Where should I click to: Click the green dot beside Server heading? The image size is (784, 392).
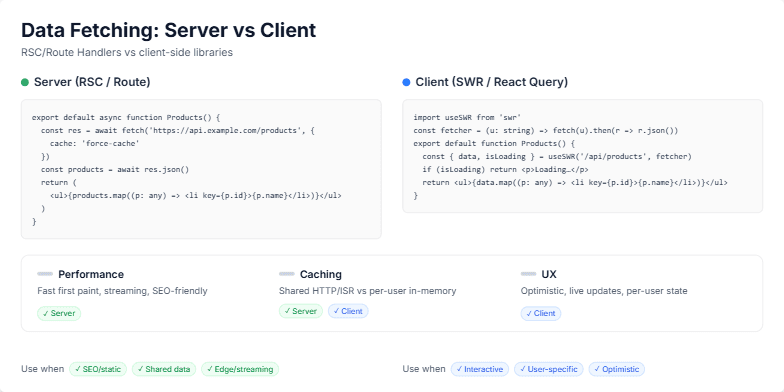(25, 82)
